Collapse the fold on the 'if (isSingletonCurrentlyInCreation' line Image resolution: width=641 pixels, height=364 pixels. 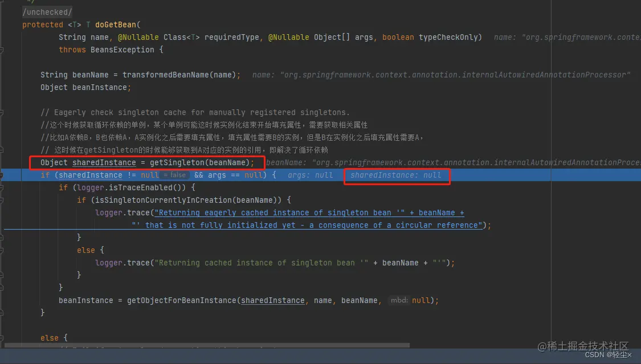pos(2,200)
